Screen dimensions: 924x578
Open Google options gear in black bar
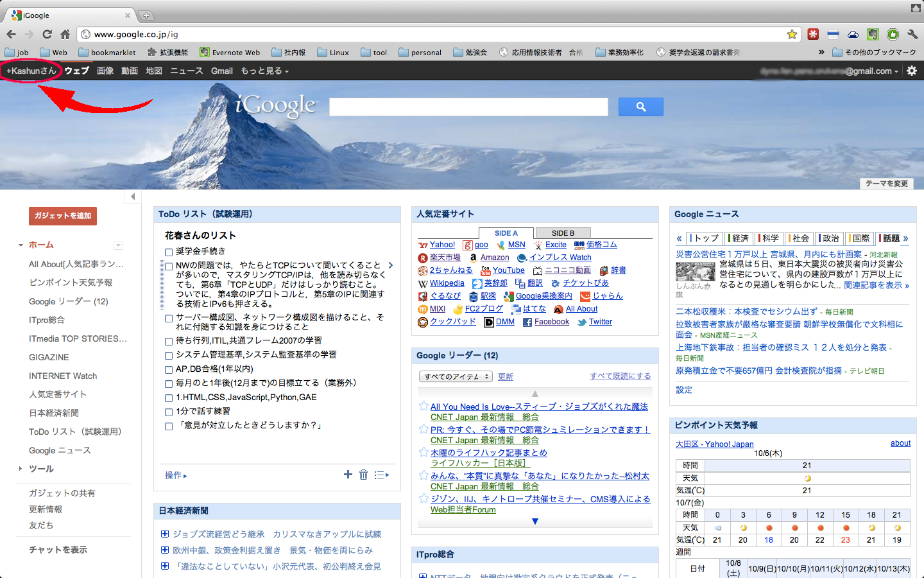click(912, 71)
